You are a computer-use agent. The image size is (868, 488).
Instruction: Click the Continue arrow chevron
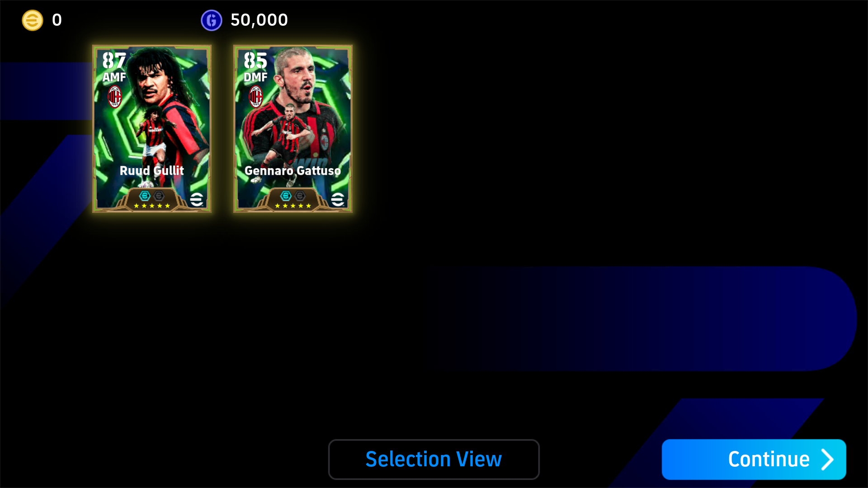click(827, 460)
